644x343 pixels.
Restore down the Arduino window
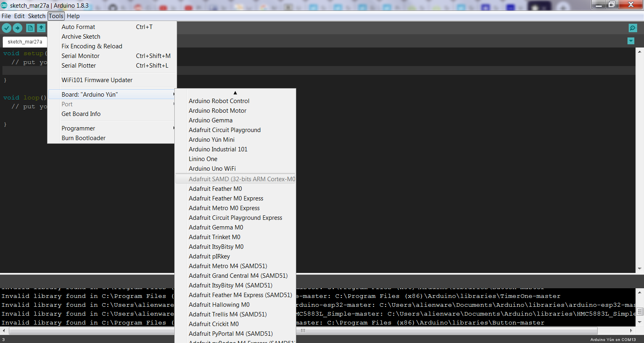coord(611,4)
